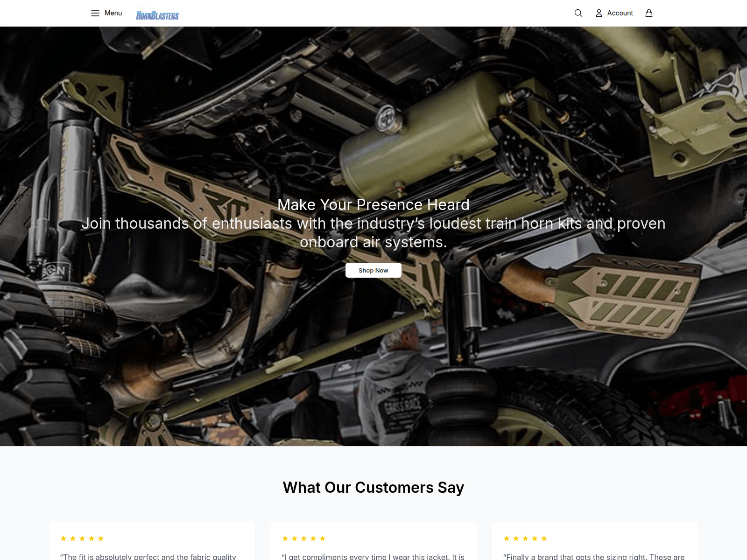Open the Account link
747x560 pixels.
tap(620, 13)
